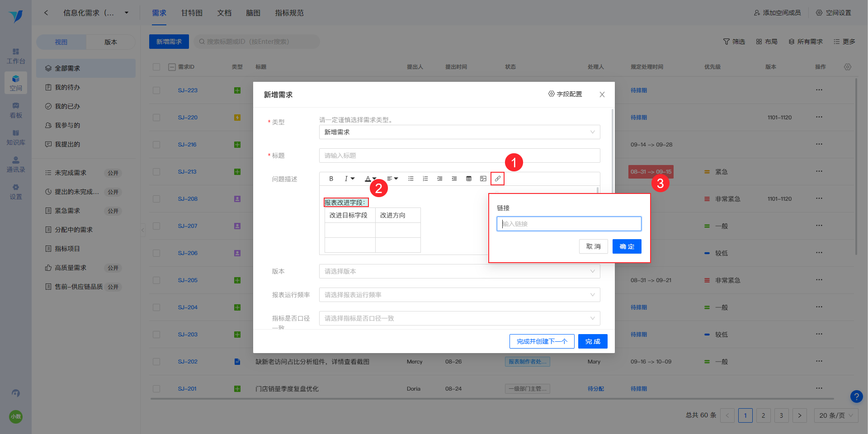868x434 pixels.
Task: Open 通讯录 in left sidebar
Action: (x=16, y=165)
